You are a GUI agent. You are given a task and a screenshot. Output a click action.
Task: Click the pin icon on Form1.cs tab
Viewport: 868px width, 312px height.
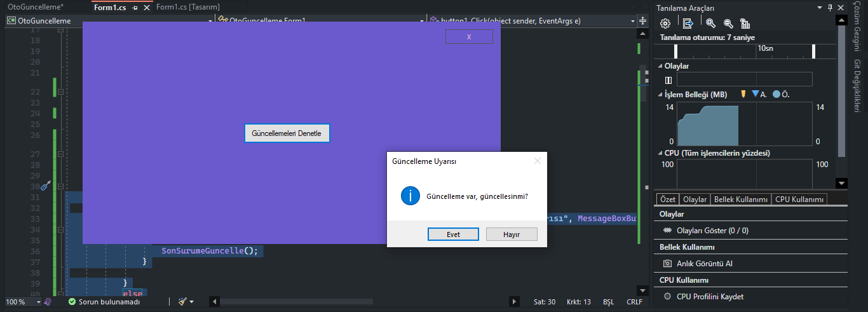135,7
